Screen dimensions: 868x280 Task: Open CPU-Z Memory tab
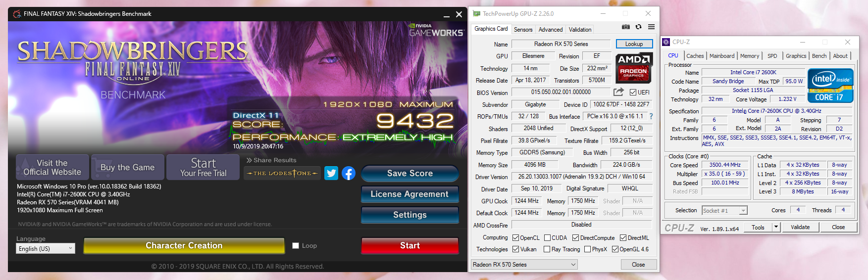[x=750, y=56]
